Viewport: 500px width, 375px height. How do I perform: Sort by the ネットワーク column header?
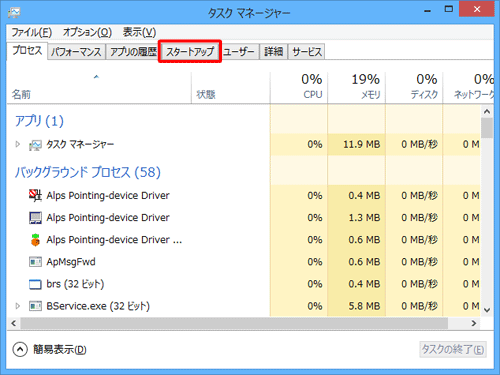click(468, 87)
